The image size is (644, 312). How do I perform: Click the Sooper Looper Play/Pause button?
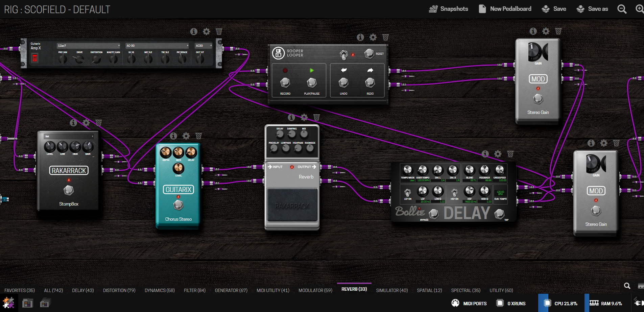pos(312,82)
